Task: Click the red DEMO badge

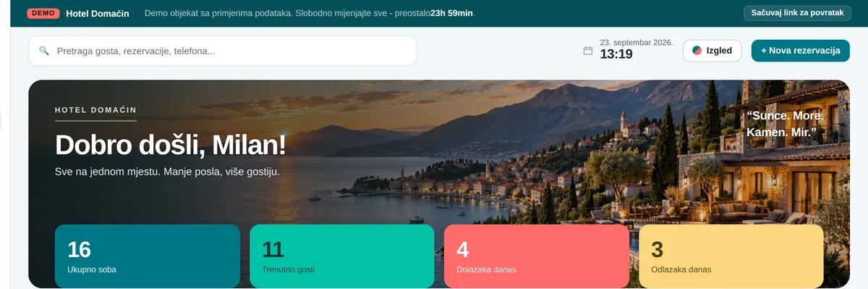Action: pos(43,13)
